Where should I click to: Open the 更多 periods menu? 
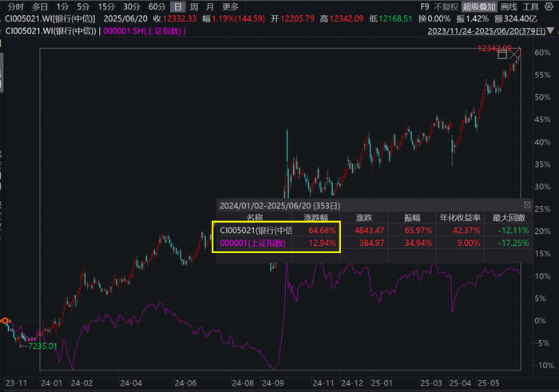point(230,6)
